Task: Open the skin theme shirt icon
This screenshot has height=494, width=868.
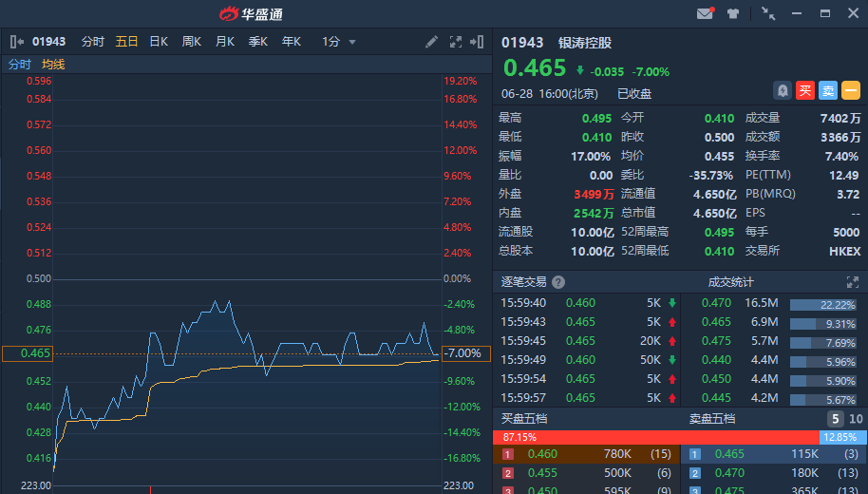Action: click(x=733, y=13)
